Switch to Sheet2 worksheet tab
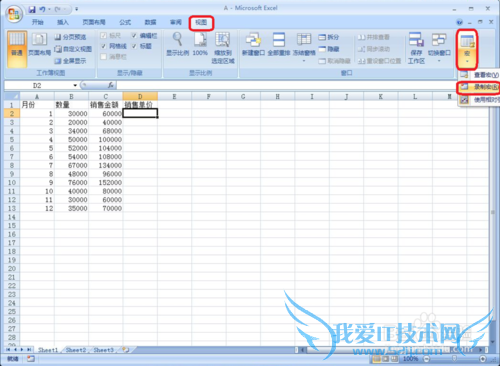The height and width of the screenshot is (366, 500). [76, 350]
